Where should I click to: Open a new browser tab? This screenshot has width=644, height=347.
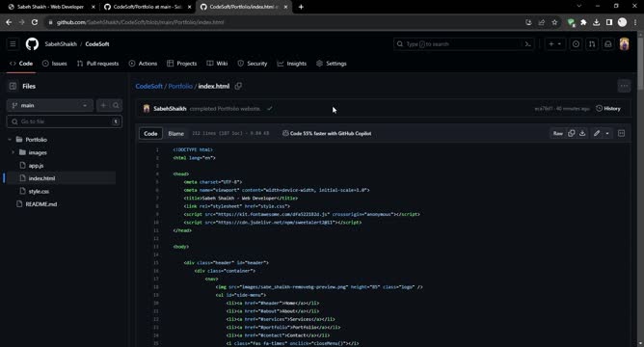(301, 7)
